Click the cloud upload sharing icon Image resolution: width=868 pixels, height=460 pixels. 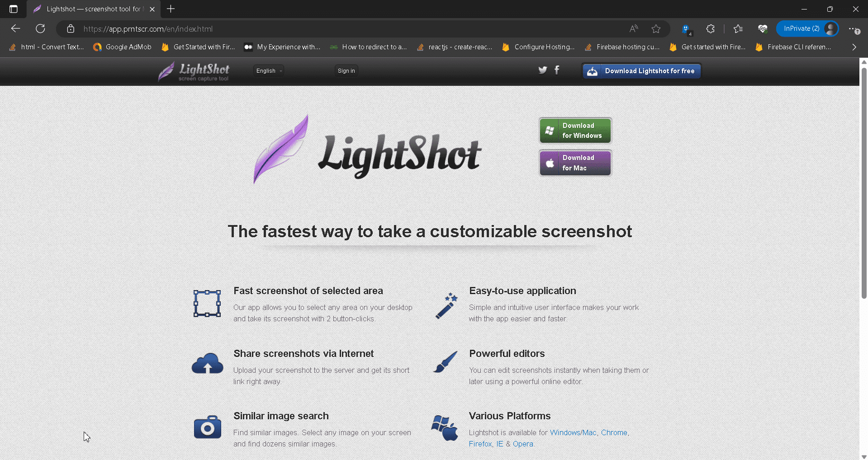(207, 363)
